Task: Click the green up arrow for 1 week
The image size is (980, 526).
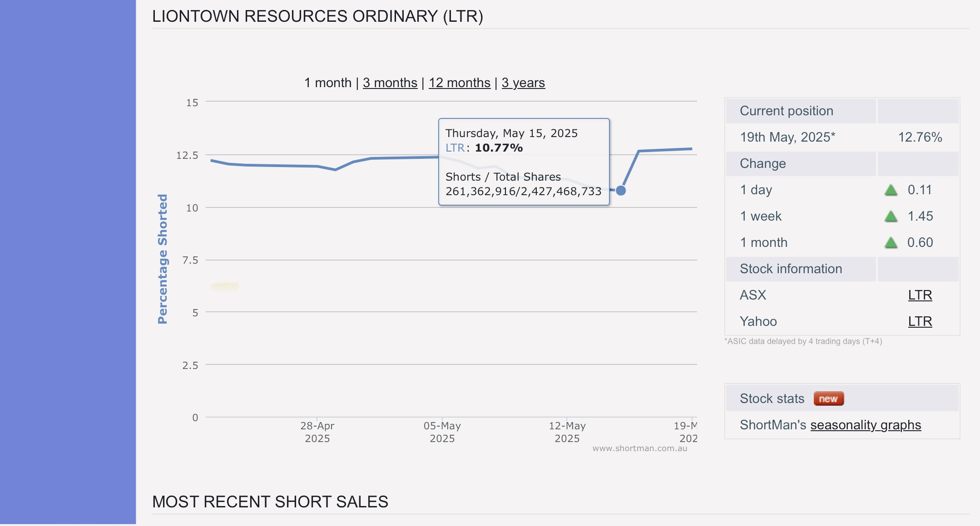Action: pos(891,216)
